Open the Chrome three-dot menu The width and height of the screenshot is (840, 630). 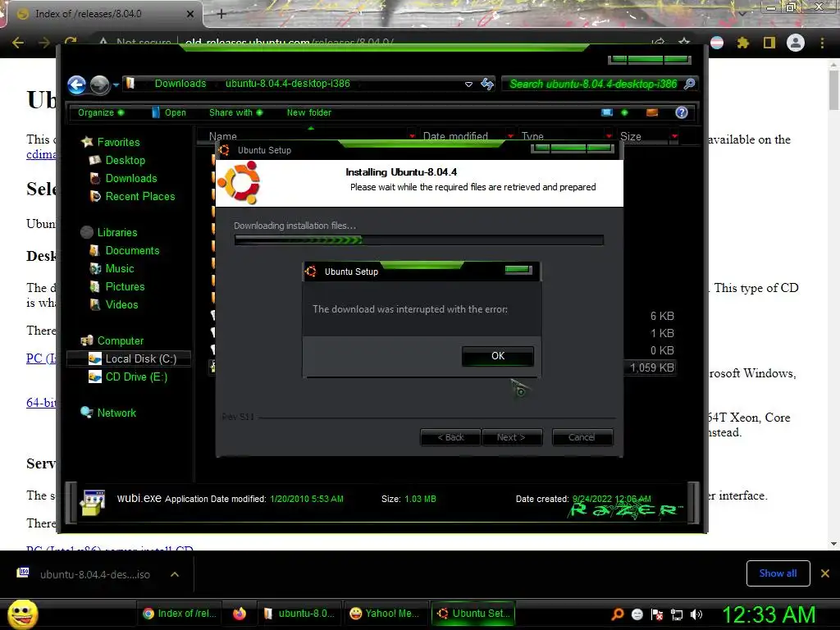tap(822, 43)
